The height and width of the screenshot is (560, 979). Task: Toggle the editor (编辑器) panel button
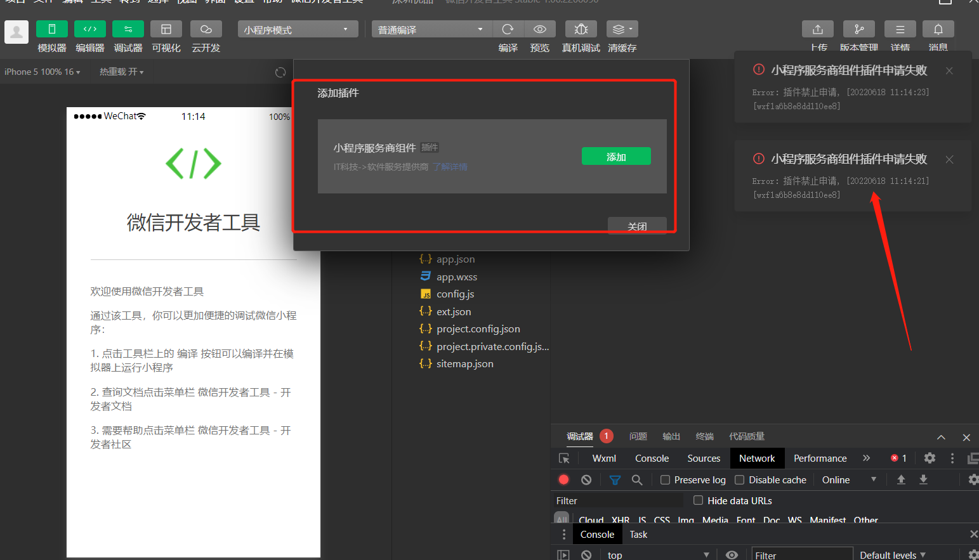click(90, 29)
